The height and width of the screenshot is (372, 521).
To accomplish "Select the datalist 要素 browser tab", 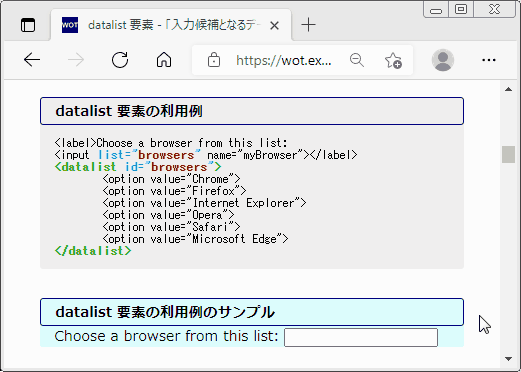I will [171, 25].
